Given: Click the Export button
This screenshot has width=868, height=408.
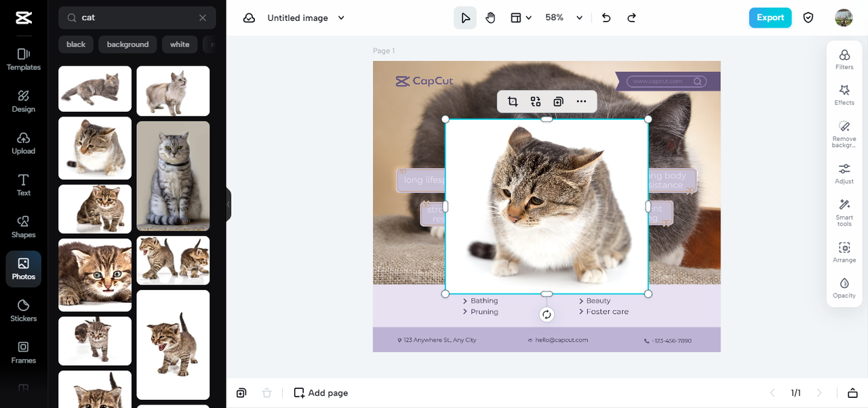Looking at the screenshot, I should coord(770,18).
